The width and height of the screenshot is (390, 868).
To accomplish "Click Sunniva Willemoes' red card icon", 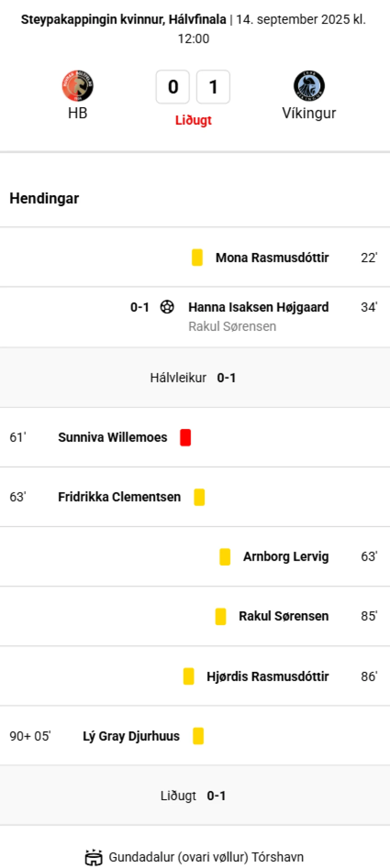I will tap(185, 437).
